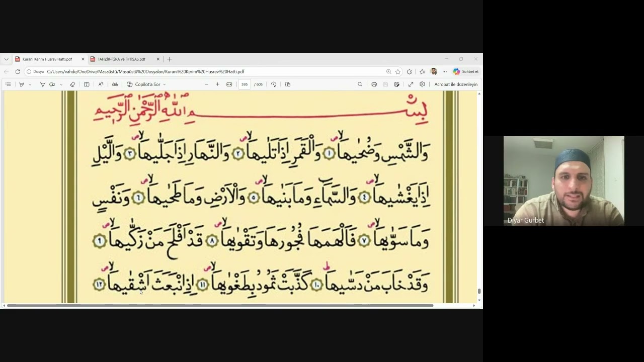The height and width of the screenshot is (362, 644).
Task: Open the PDF table of contents sidebar
Action: click(8, 84)
